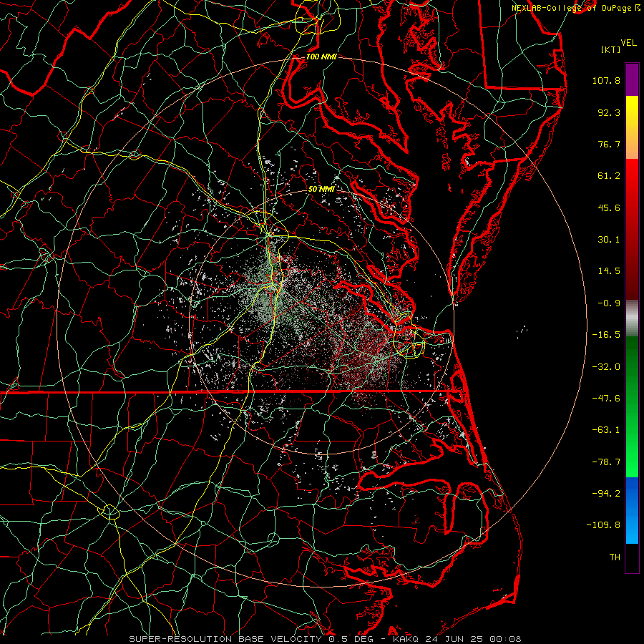Click the 'VEL' legend title

coord(628,43)
